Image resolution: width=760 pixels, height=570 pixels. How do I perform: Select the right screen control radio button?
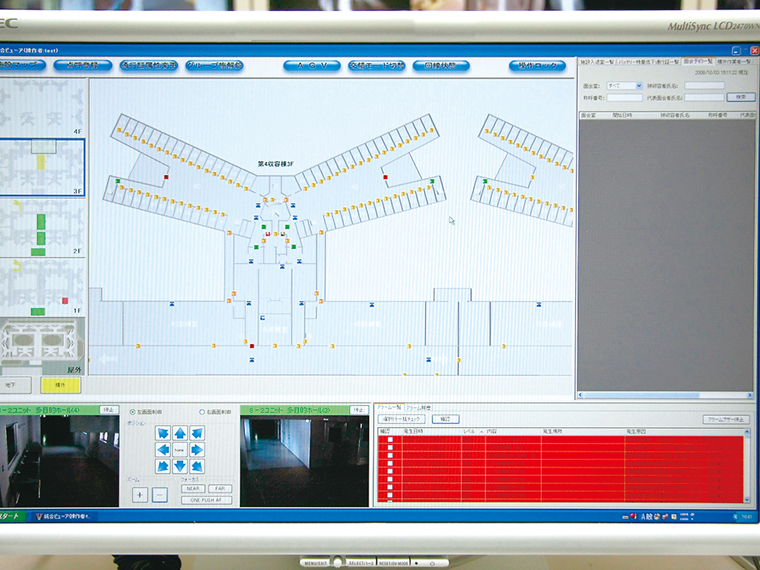(203, 412)
